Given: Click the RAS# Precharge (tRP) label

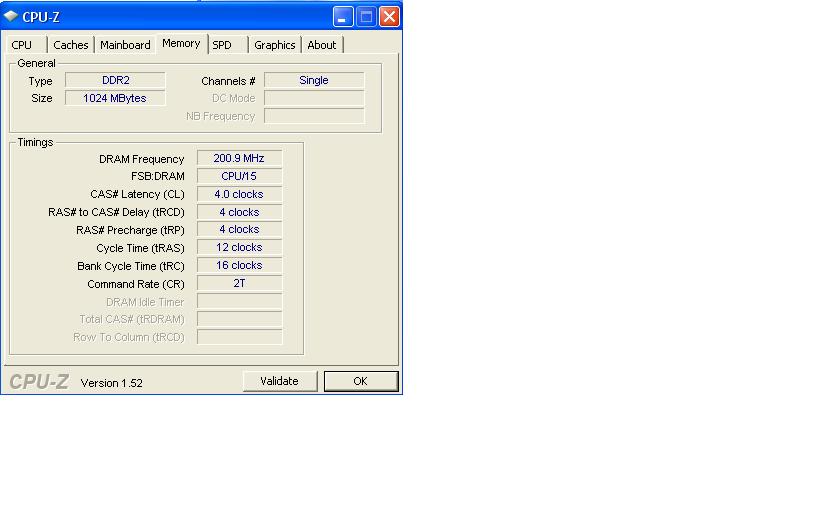Looking at the screenshot, I should click(130, 230).
